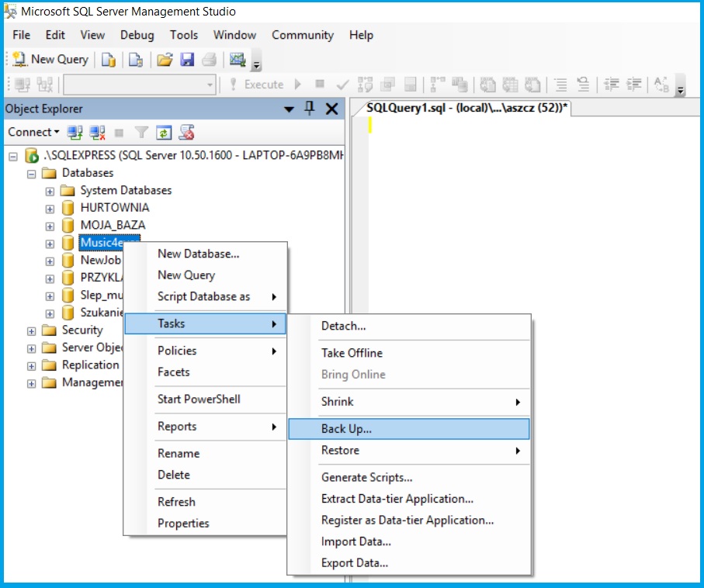Viewport: 704px width, 588px height.
Task: Open the Activity Monitor icon in toolbar
Action: tap(238, 59)
